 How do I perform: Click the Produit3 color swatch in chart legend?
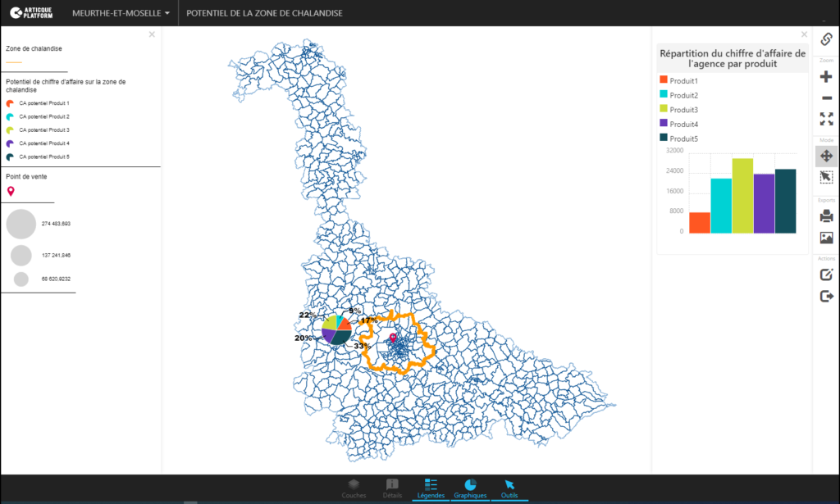(x=664, y=109)
